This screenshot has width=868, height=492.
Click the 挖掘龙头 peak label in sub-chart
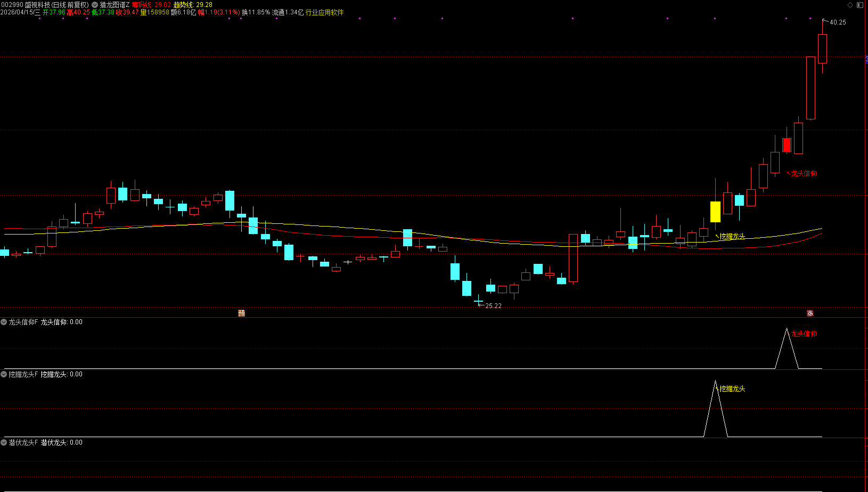732,389
